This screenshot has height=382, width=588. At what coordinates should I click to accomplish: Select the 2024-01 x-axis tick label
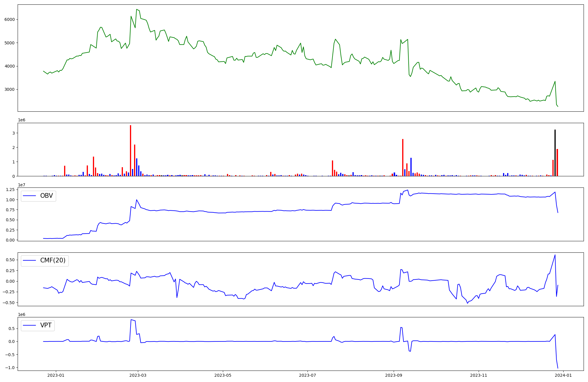(563, 375)
